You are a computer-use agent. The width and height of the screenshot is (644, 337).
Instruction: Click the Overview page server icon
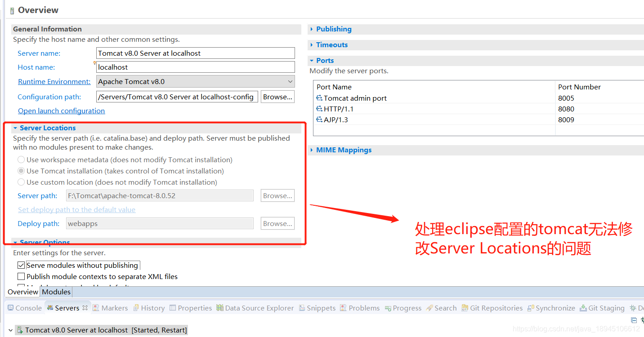click(12, 11)
